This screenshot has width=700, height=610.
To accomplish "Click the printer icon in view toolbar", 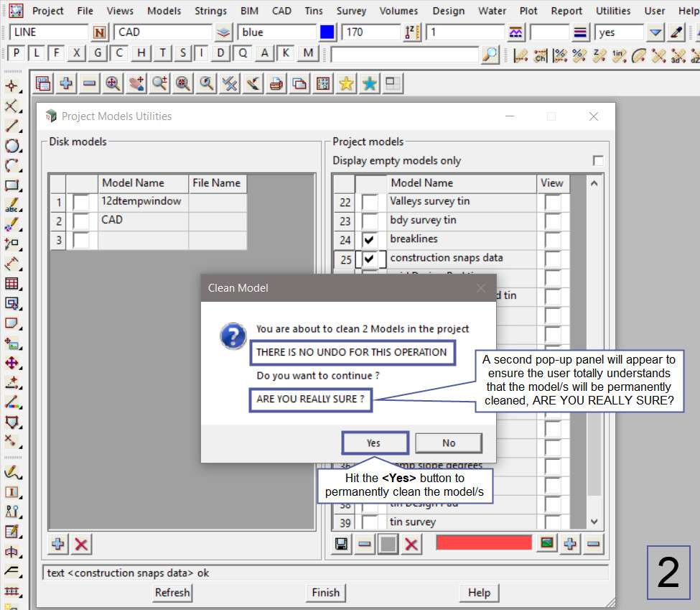I will (276, 84).
